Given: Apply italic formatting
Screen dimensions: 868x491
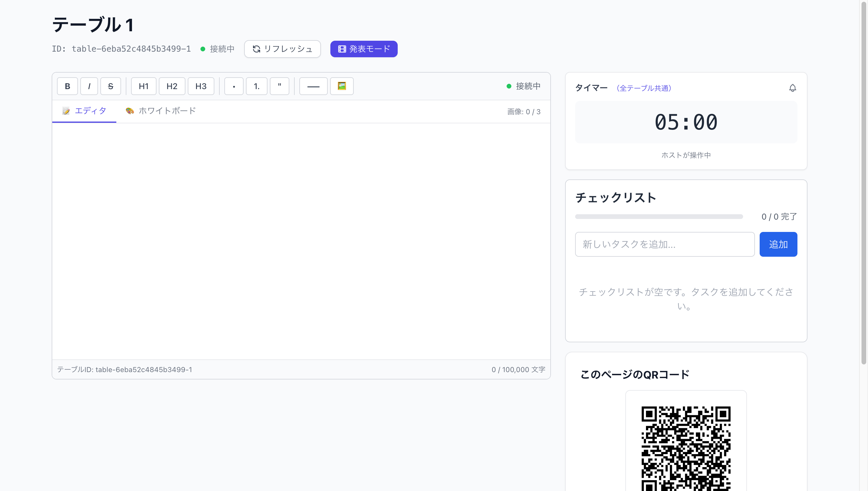Looking at the screenshot, I should click(x=89, y=86).
